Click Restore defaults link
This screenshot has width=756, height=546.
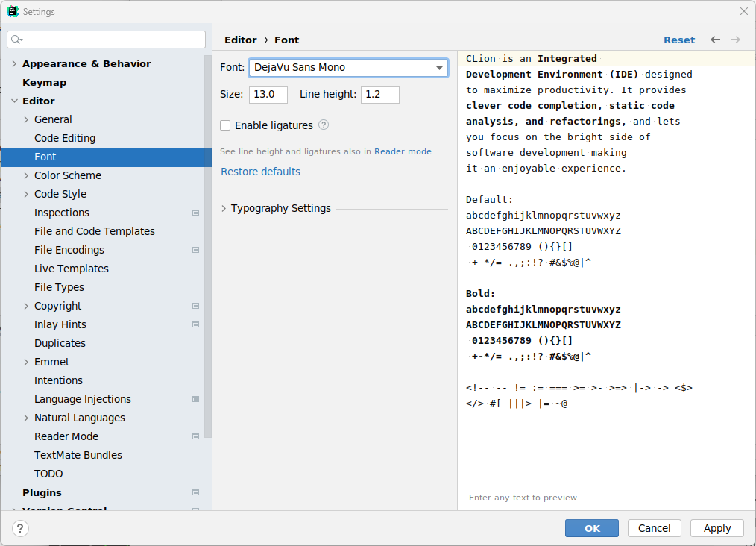(x=260, y=172)
